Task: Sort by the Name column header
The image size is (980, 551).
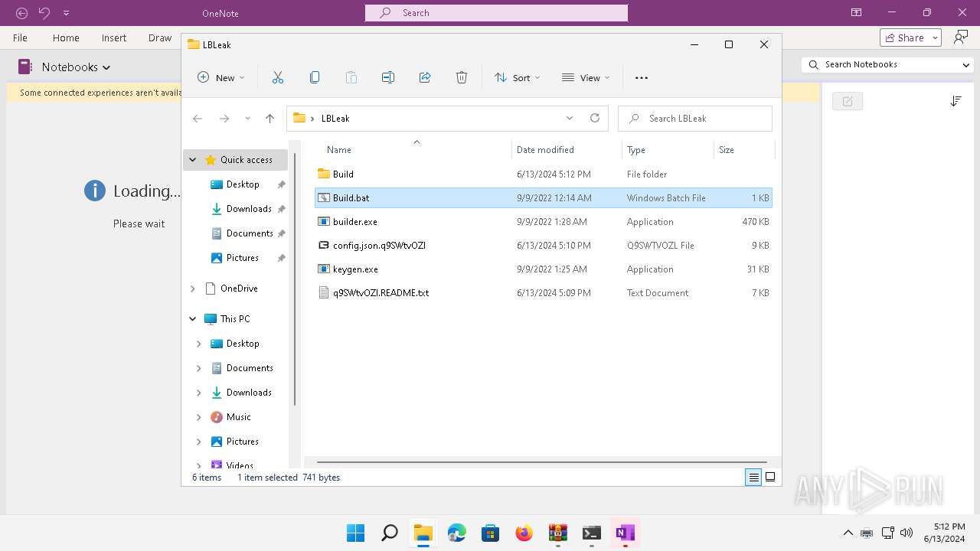Action: tap(338, 150)
